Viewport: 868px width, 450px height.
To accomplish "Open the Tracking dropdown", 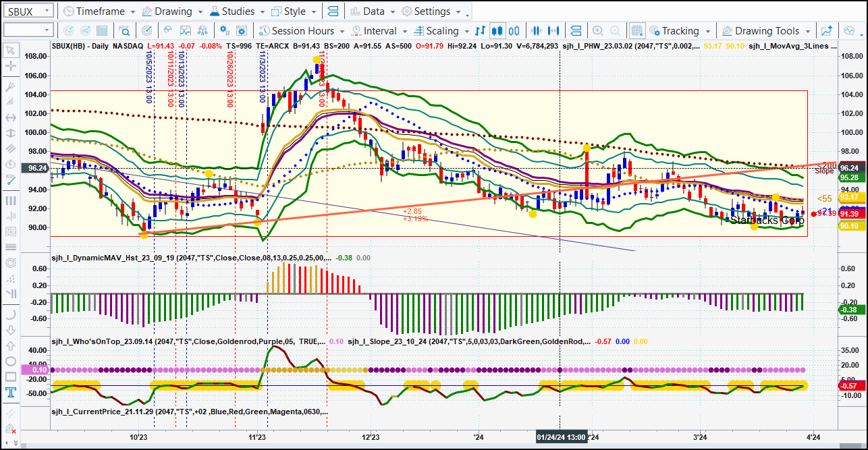I will pos(680,31).
